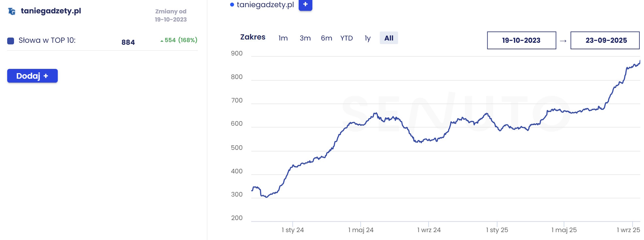Viewport: 644px width, 240px height.
Task: Select the 1m range option
Action: click(283, 38)
